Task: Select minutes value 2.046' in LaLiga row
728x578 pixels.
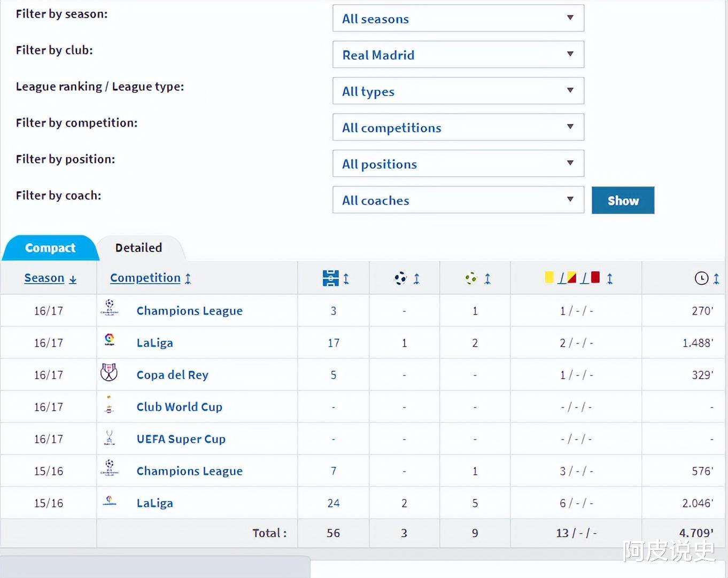Action: coord(698,503)
